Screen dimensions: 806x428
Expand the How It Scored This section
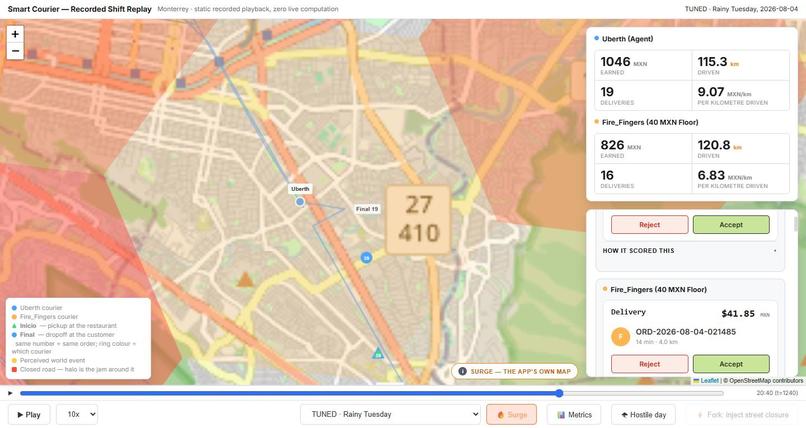click(x=690, y=251)
